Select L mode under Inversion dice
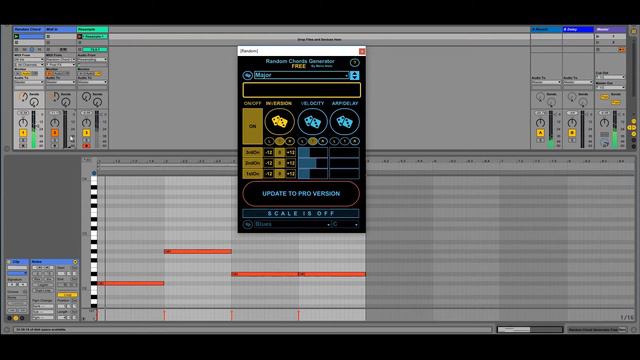This screenshot has width=640, height=360. click(x=269, y=141)
